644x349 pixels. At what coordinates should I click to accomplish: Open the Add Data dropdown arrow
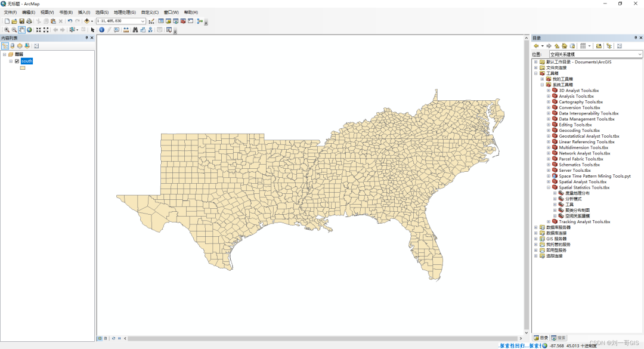92,21
